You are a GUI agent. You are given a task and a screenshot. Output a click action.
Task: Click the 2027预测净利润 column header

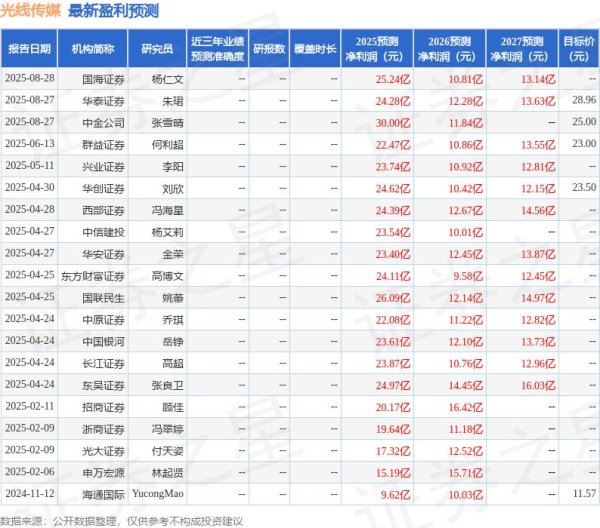[x=522, y=49]
